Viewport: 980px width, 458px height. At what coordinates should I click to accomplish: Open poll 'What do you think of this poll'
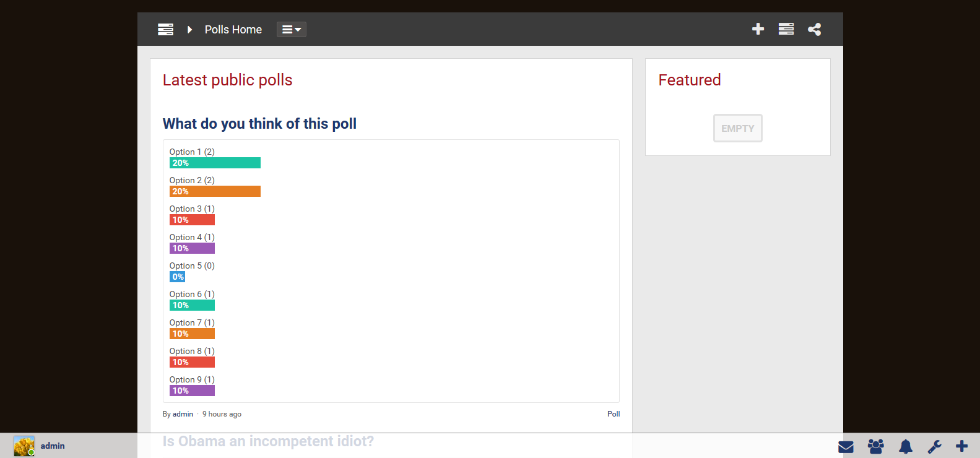tap(259, 124)
